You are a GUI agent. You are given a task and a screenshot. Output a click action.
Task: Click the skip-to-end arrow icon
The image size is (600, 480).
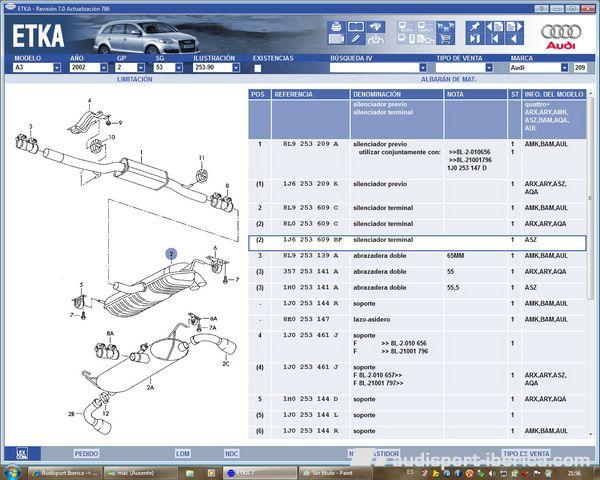474,39
